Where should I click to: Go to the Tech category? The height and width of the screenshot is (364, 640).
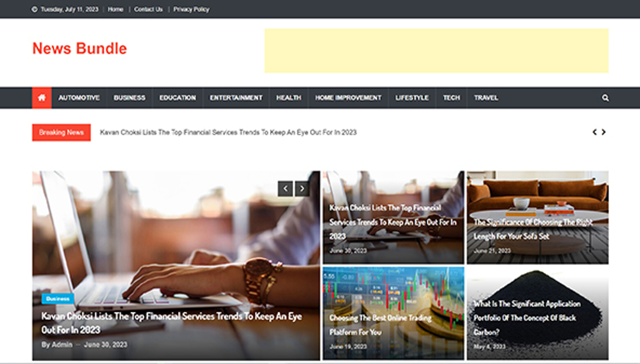click(x=451, y=98)
